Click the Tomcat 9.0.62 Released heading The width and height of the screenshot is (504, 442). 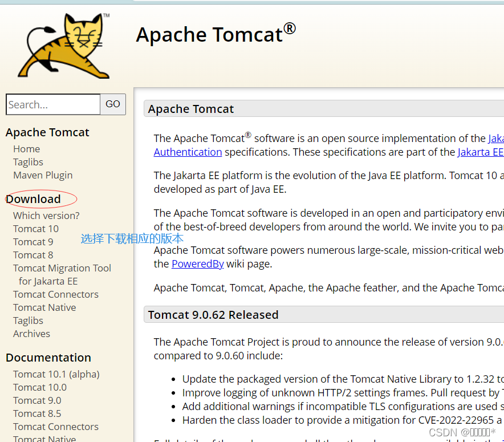pos(213,315)
